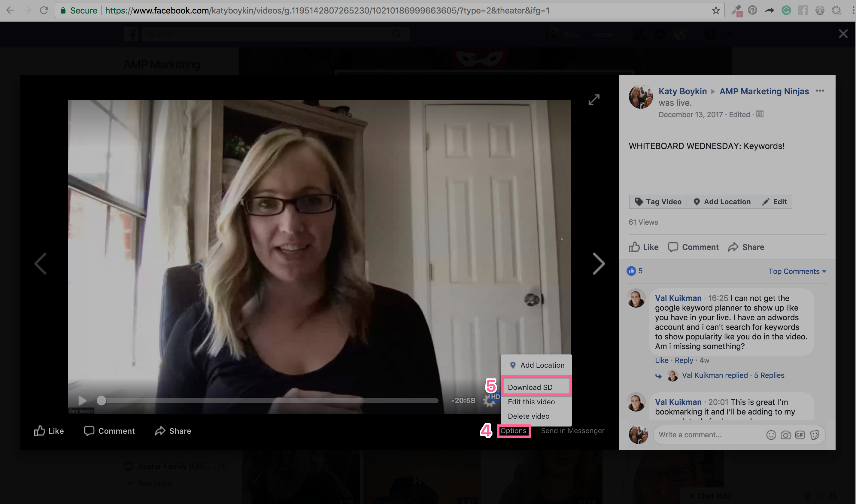Go to the next video arrow

point(599,263)
